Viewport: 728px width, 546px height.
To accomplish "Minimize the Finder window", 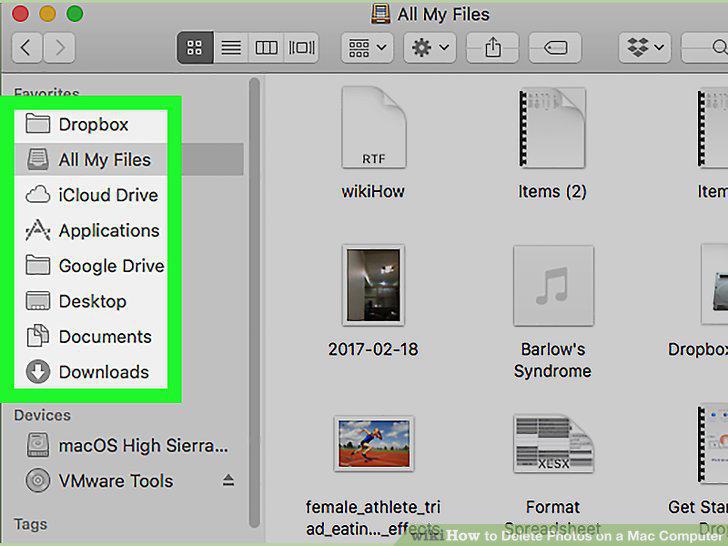I will tap(47, 14).
